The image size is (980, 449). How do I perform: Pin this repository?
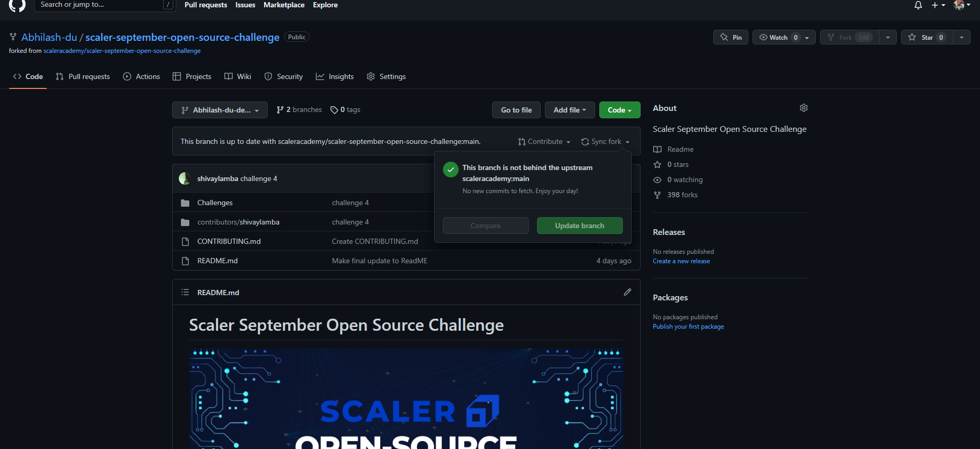click(731, 37)
